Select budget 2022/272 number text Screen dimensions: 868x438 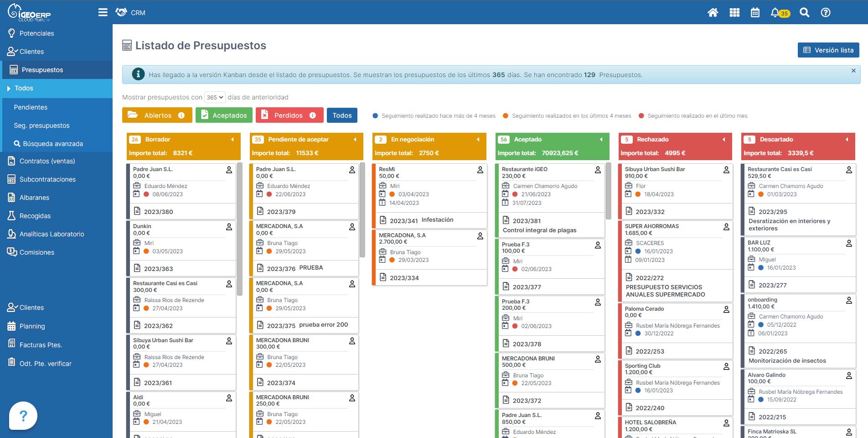click(x=650, y=278)
